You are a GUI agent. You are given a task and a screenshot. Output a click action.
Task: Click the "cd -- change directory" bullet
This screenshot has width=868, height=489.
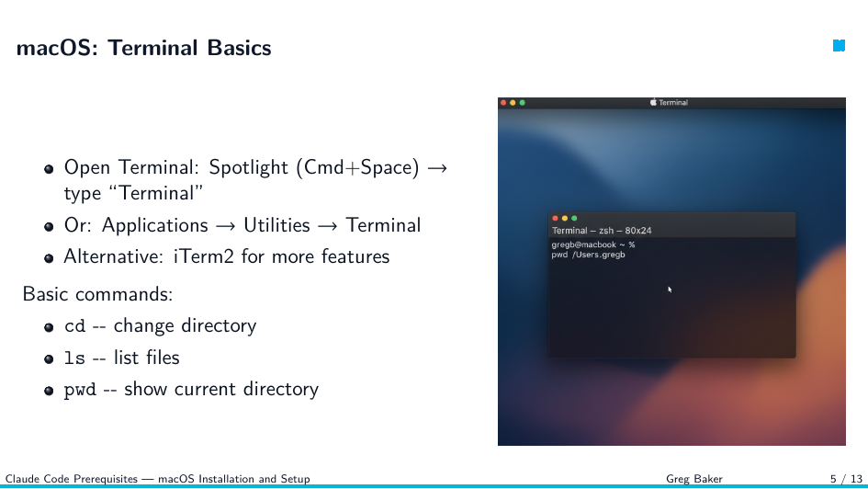pyautogui.click(x=160, y=325)
